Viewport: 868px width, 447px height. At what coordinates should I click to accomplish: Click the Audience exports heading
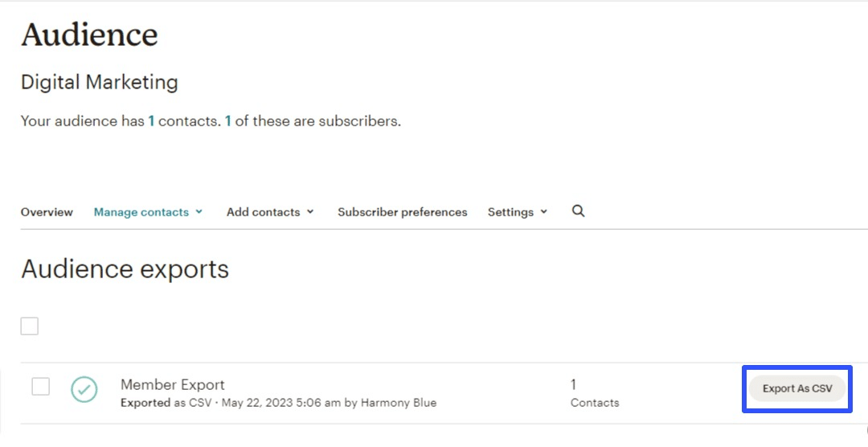click(125, 269)
